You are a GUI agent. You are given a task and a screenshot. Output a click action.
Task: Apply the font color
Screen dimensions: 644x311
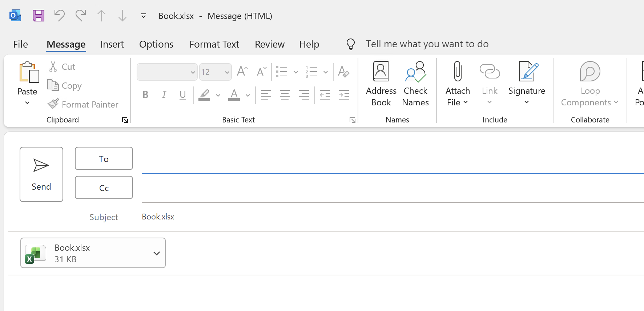(234, 95)
